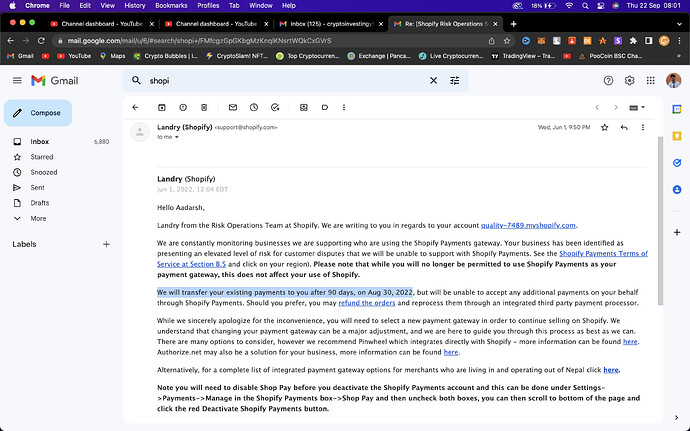The image size is (690, 431).
Task: Open Google account profile avatar
Action: coord(673,81)
